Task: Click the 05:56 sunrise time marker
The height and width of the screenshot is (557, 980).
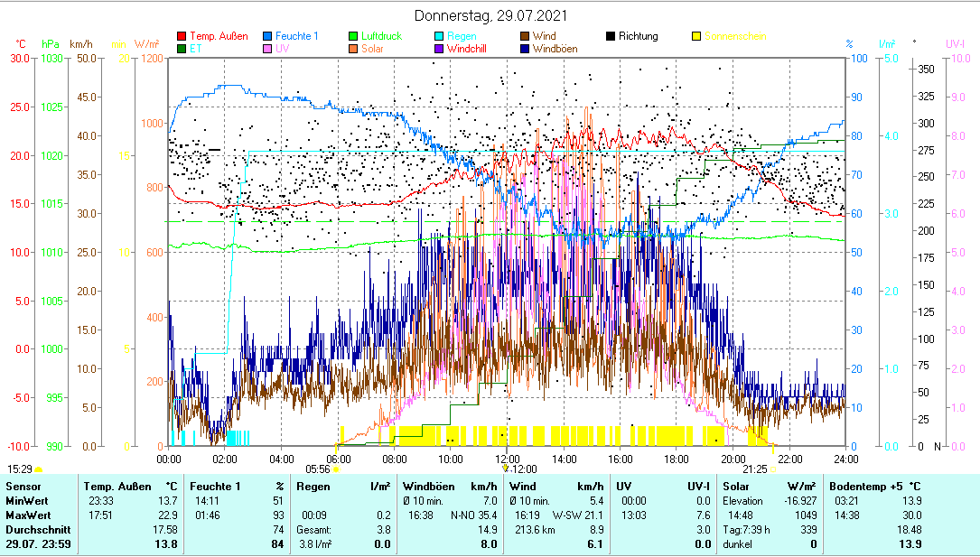Action: (318, 469)
